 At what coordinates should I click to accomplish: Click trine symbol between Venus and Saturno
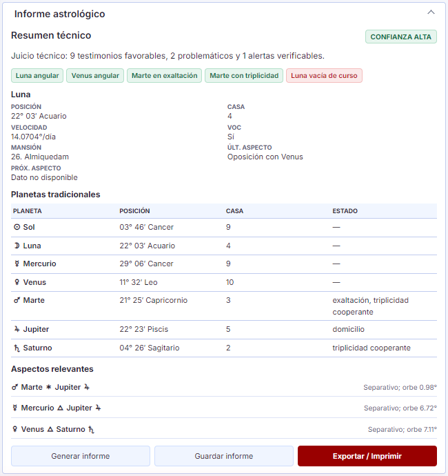[50, 429]
